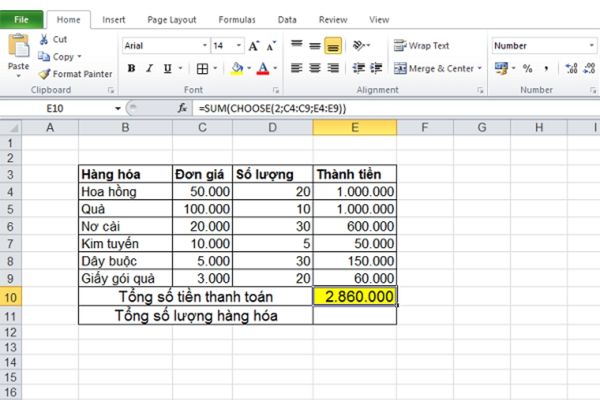The height and width of the screenshot is (400, 600).
Task: Click the Copy icon
Action: (44, 57)
